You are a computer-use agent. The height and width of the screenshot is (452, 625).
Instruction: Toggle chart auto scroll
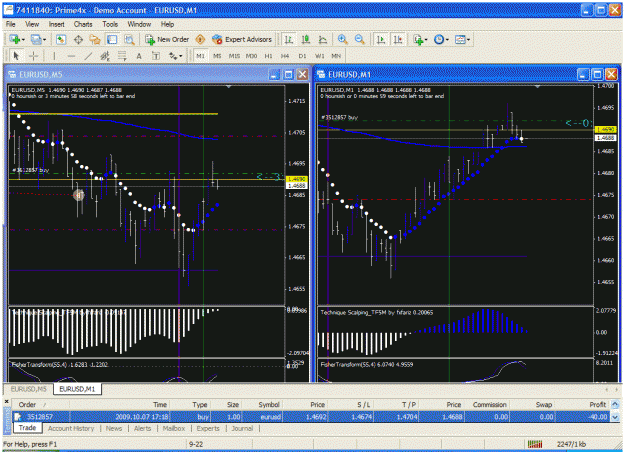coord(381,39)
